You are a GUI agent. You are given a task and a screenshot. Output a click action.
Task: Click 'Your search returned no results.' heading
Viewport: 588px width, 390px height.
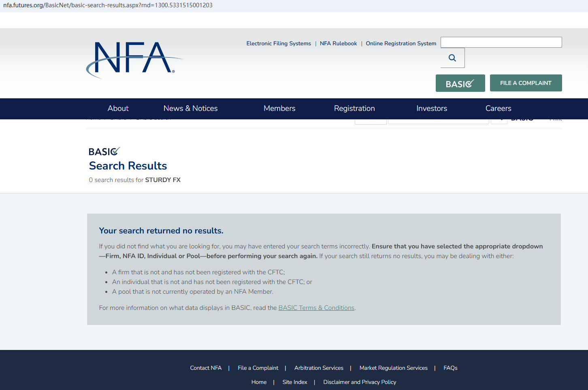pos(161,231)
